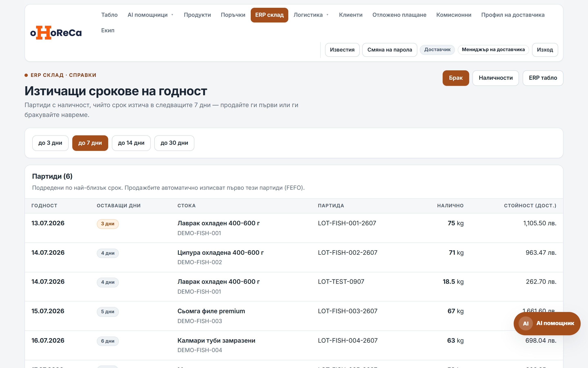Filter batches to до 3 дни
This screenshot has width=588, height=368.
50,143
